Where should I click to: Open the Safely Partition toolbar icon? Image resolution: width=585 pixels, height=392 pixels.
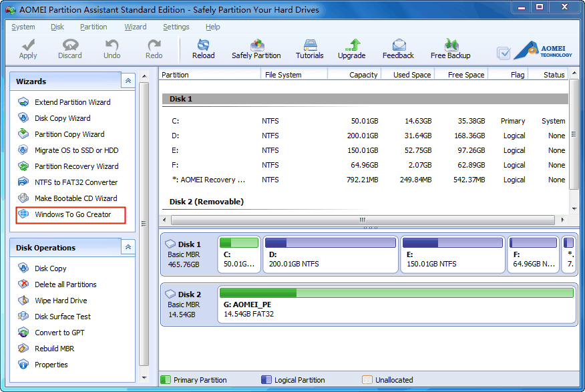(x=256, y=45)
